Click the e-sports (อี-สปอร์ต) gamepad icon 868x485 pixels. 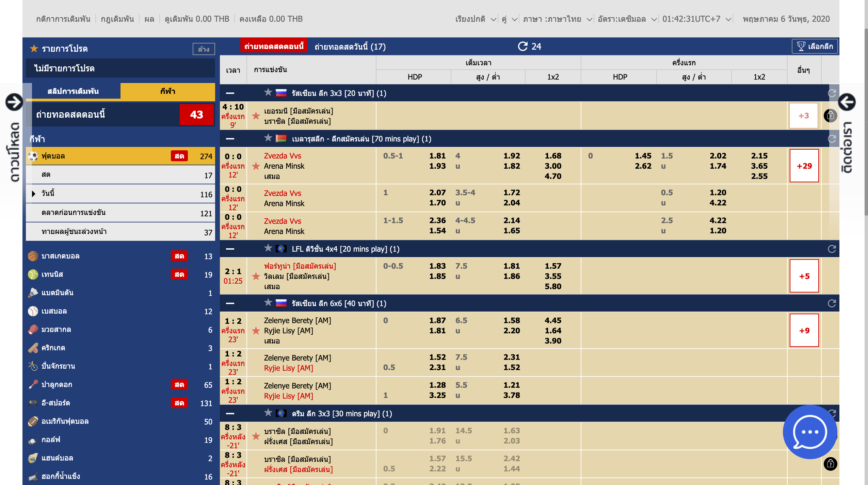pos(33,403)
